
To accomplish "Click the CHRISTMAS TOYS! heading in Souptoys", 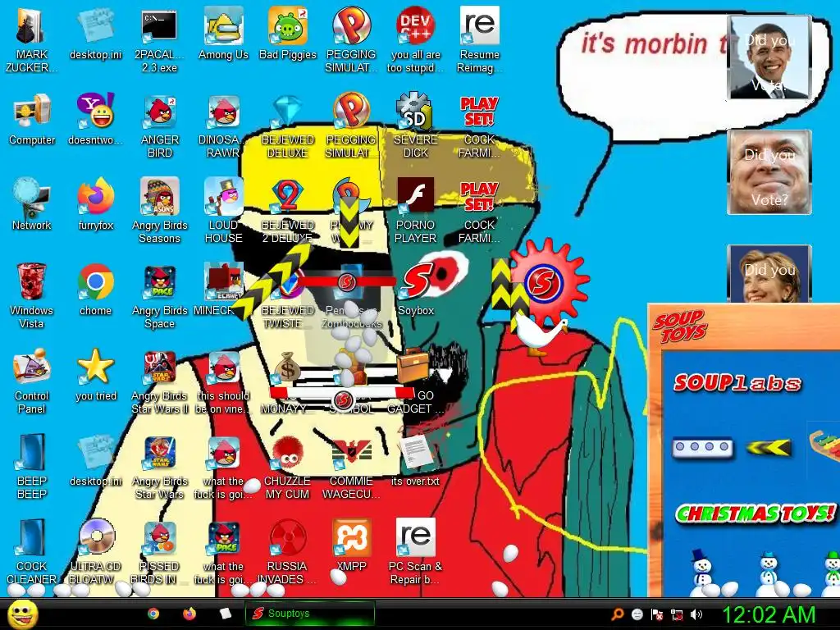I will pos(756,514).
